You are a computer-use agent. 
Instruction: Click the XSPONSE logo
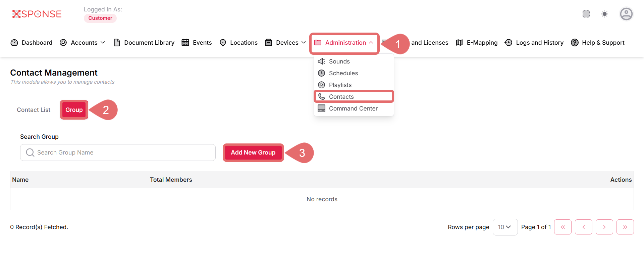coord(37,14)
